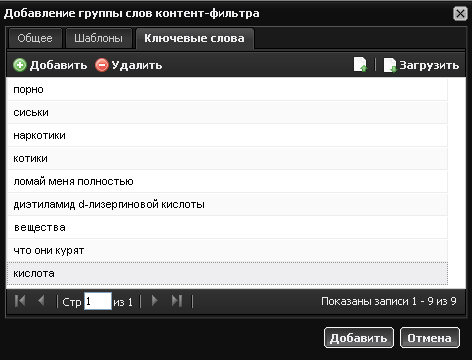The height and width of the screenshot is (360, 472).
Task: Click the red minus Delete icon
Action: [102, 65]
